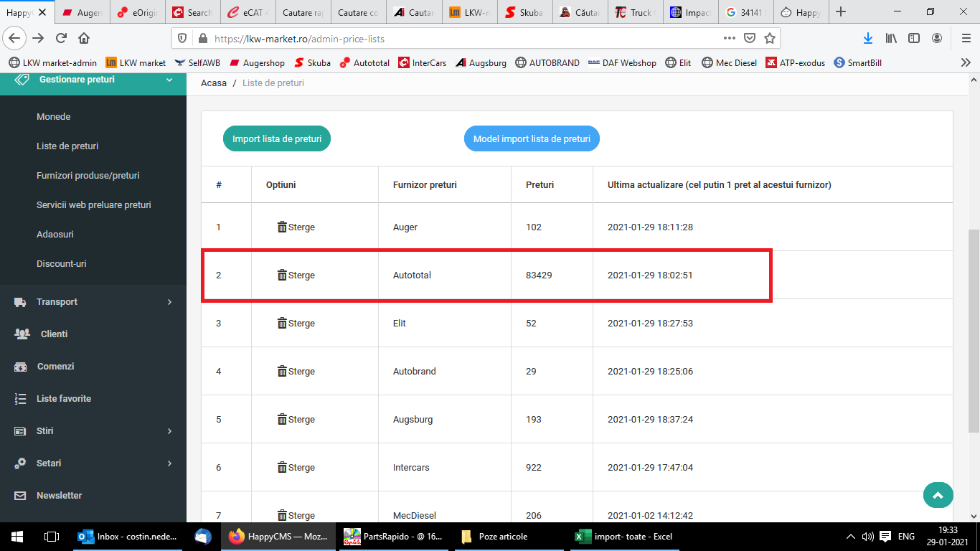
Task: Open Furnizori produse/preturi sidebar item
Action: [x=88, y=175]
